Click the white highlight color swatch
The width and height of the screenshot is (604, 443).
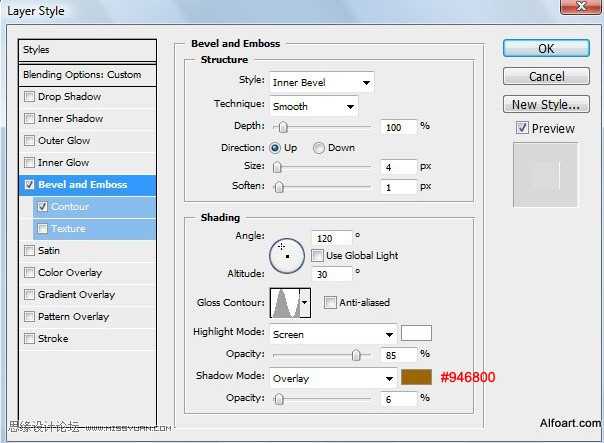tap(415, 334)
